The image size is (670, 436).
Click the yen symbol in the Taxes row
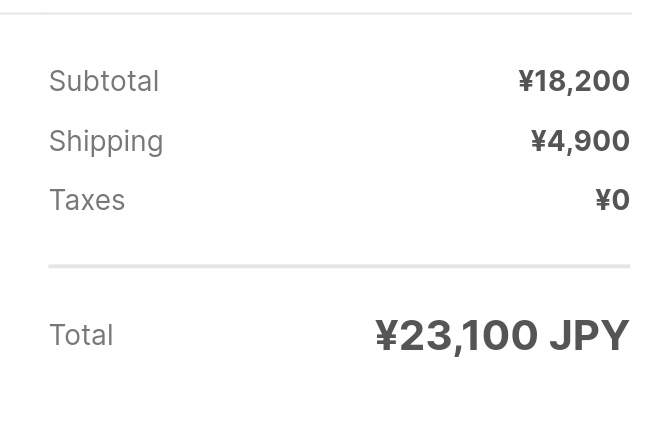(x=602, y=200)
